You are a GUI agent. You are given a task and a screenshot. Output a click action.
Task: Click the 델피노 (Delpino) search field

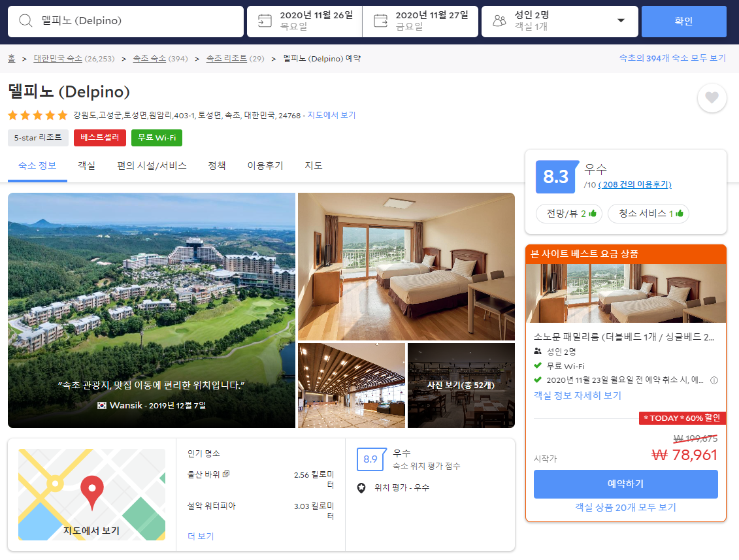[125, 21]
